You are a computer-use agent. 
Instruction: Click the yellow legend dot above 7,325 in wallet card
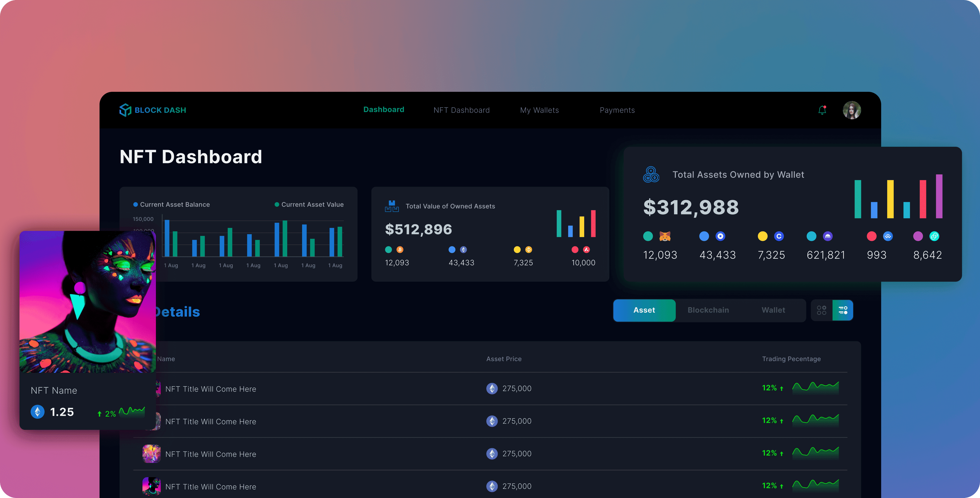click(762, 236)
